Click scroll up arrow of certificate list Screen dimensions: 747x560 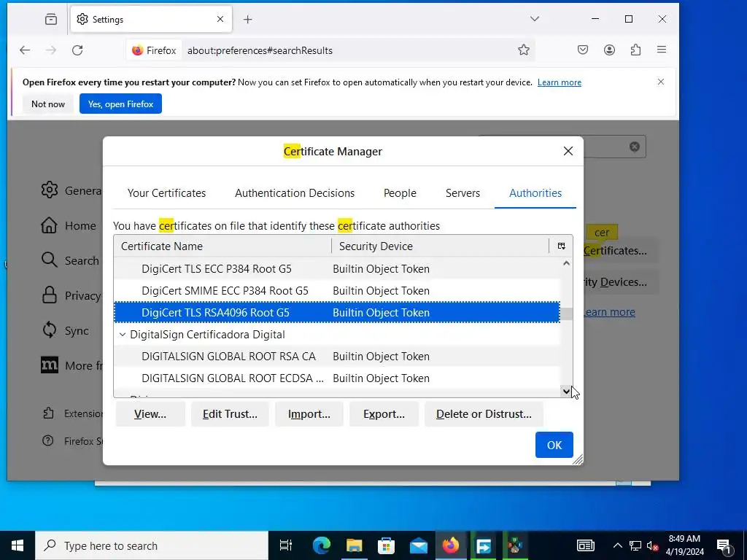tap(566, 262)
